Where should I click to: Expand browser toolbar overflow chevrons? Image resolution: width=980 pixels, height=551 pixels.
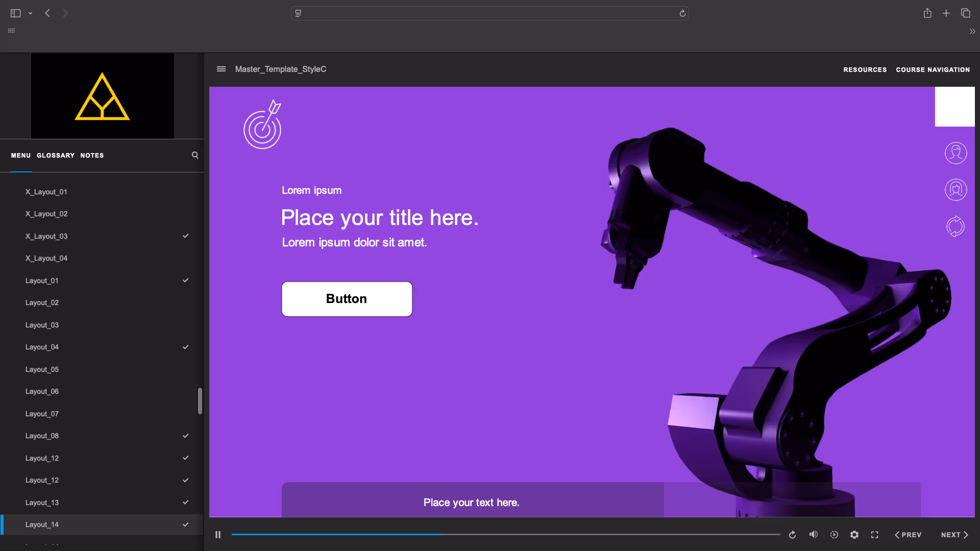tap(972, 32)
